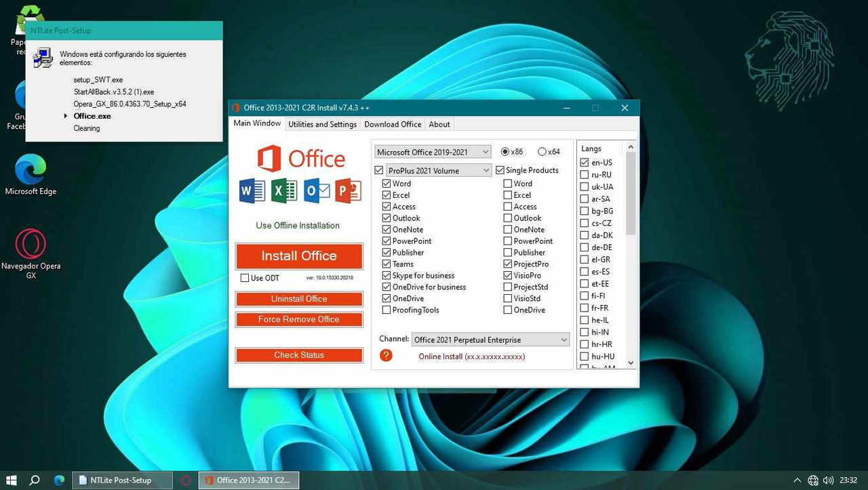Enable the ProofingTools checkbox
Viewport: 868px width, 490px height.
click(387, 310)
